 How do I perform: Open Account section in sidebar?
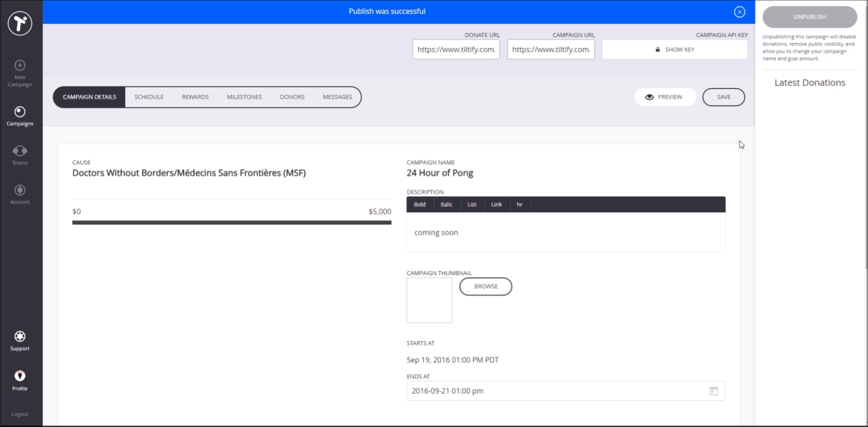[20, 194]
